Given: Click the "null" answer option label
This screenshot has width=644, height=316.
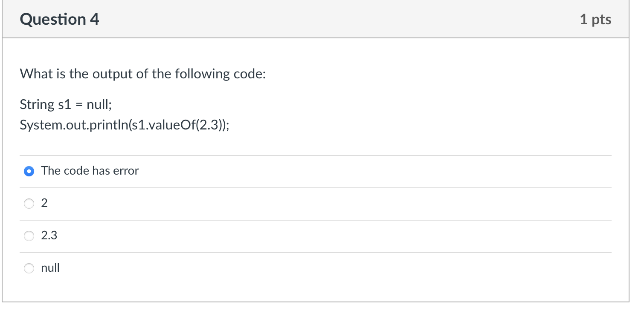Looking at the screenshot, I should [50, 268].
